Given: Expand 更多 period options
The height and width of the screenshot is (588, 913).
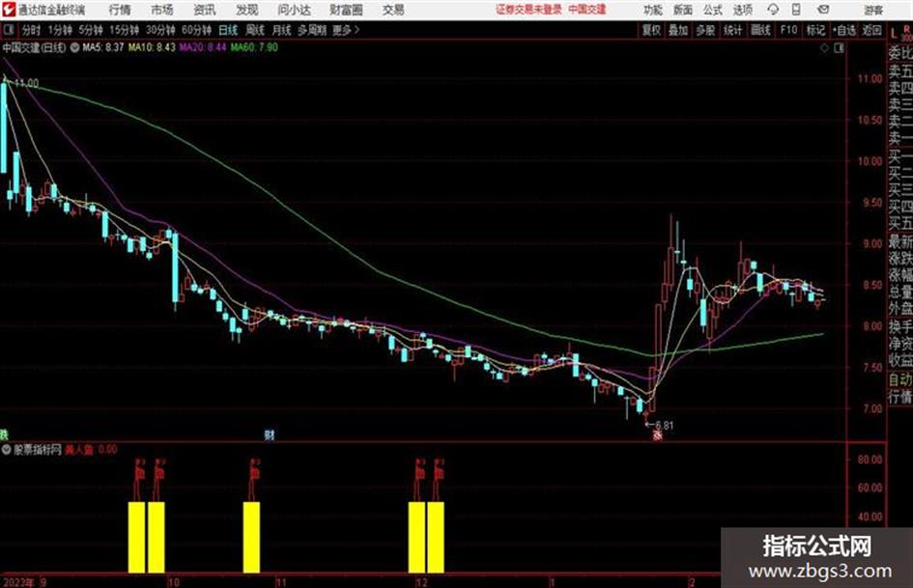Looking at the screenshot, I should tap(346, 30).
